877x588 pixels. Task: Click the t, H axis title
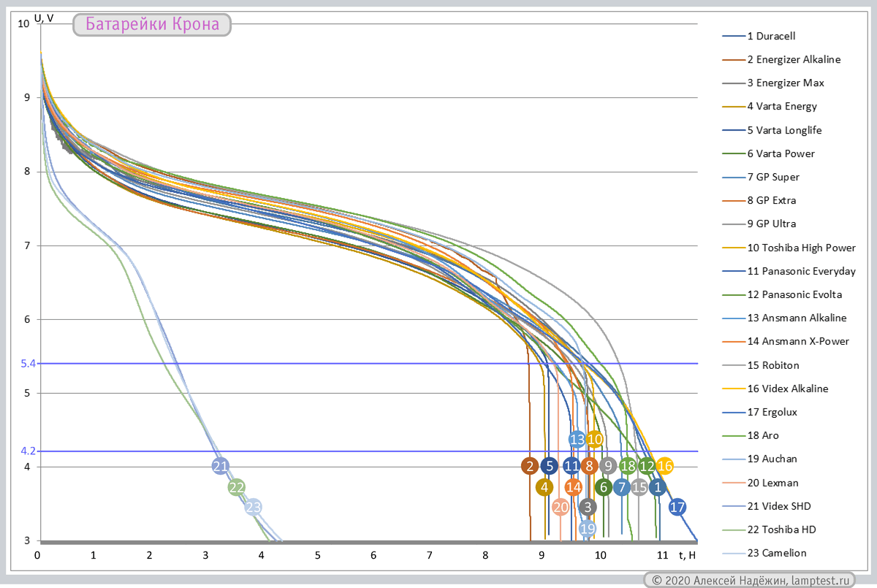(x=687, y=555)
